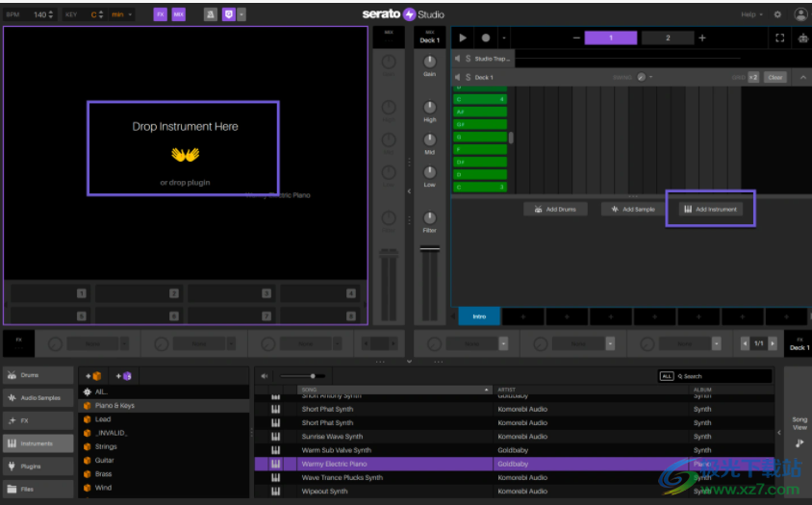This screenshot has height=505, width=812.
Task: Remove a bar with the minus icon
Action: click(x=576, y=38)
